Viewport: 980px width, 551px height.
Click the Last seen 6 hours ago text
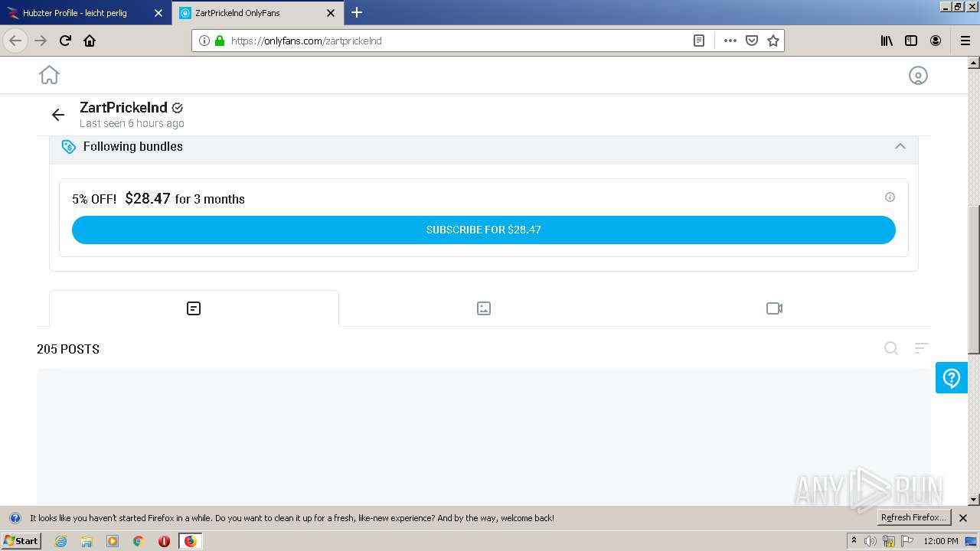tap(132, 123)
